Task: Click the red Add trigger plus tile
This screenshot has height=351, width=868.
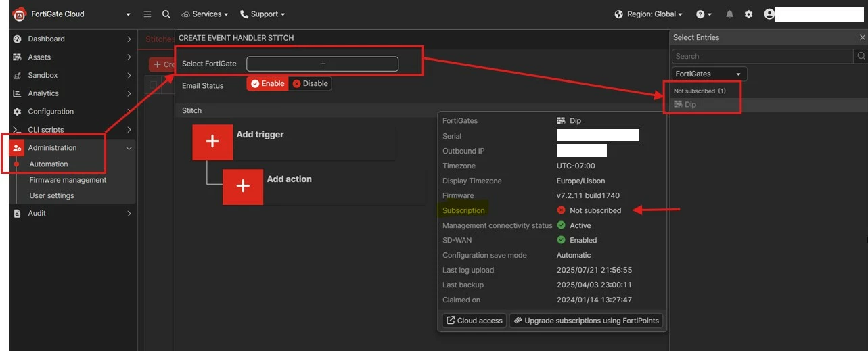Action: pyautogui.click(x=212, y=141)
